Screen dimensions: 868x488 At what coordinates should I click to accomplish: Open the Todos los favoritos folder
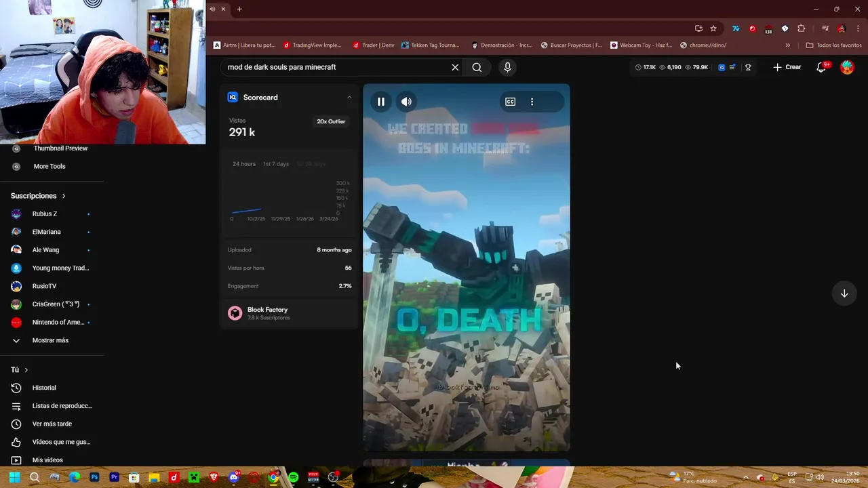point(833,45)
